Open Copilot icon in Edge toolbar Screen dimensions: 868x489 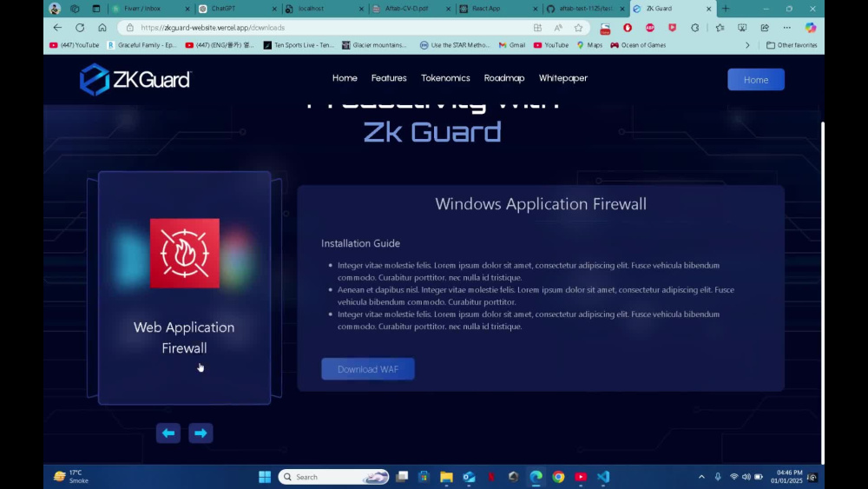point(811,28)
